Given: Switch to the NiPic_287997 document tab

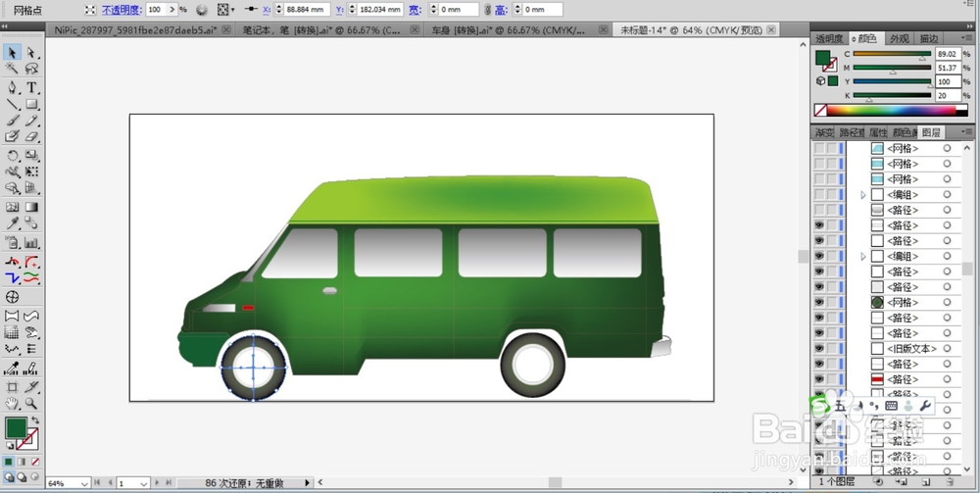Looking at the screenshot, I should [x=142, y=30].
